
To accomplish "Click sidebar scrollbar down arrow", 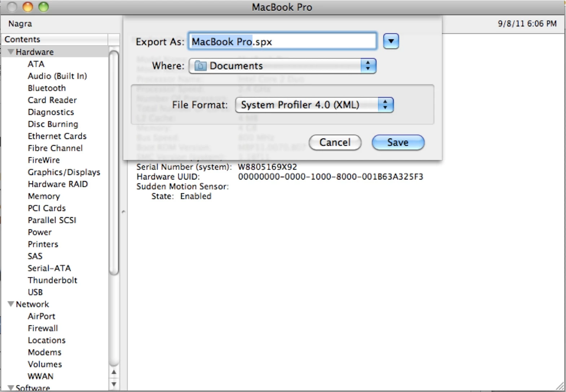I will click(114, 384).
